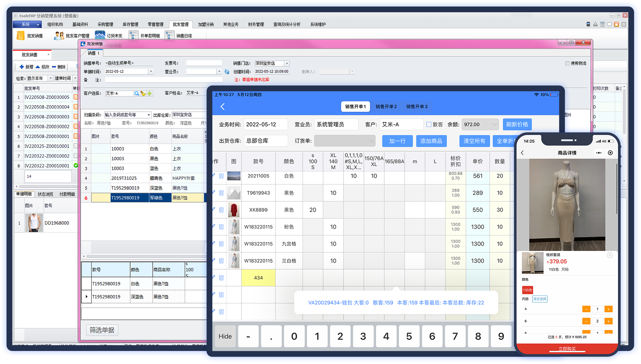Click the 发票号 input field
Screen dimensions: 641x364
[x=204, y=63]
